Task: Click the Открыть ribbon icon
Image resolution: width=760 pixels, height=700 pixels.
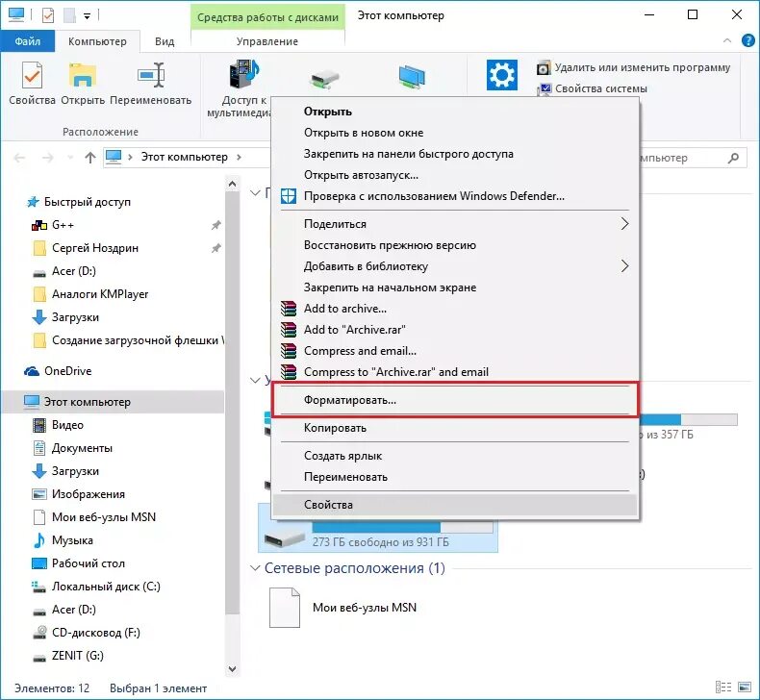Action: (x=83, y=84)
